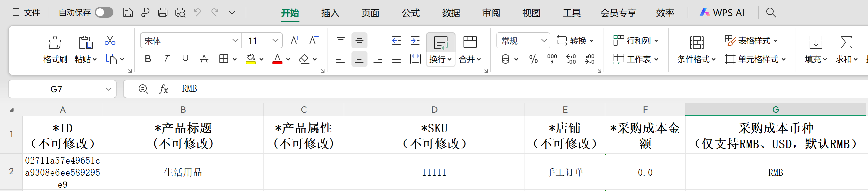Screen dimensions: 868x191
Task: Open print preview icon
Action: pyautogui.click(x=180, y=13)
